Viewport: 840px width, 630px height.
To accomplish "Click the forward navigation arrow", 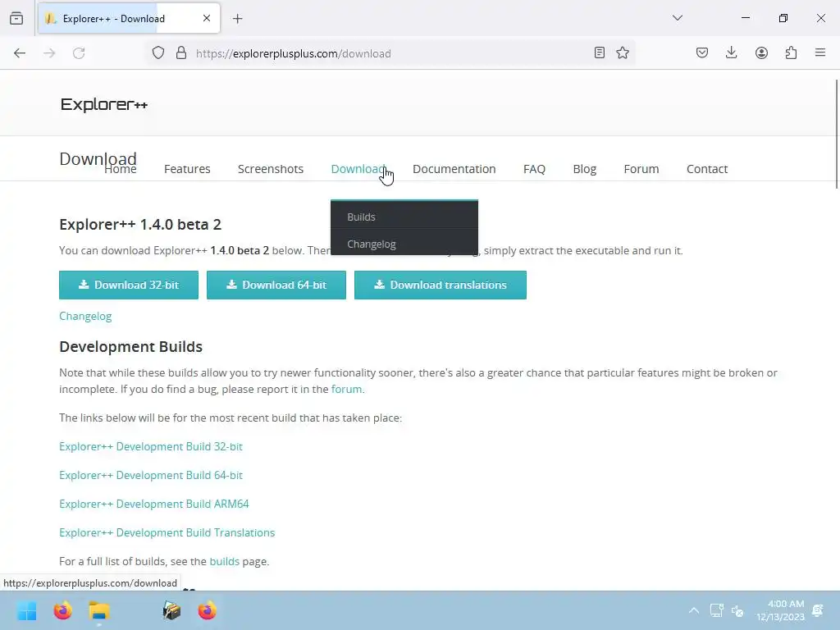I will 49,53.
